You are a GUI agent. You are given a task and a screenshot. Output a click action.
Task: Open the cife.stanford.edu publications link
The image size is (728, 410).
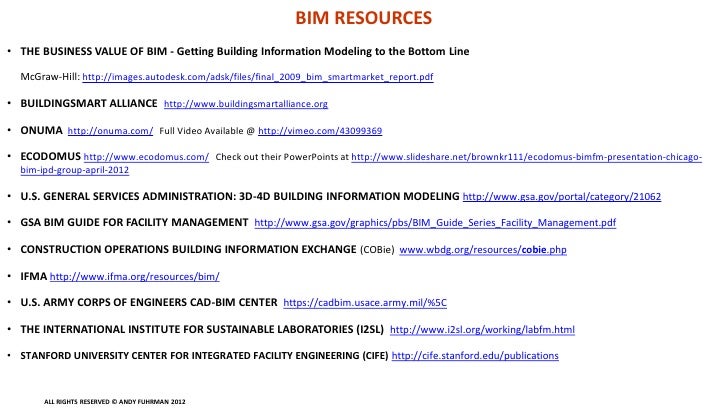click(475, 356)
